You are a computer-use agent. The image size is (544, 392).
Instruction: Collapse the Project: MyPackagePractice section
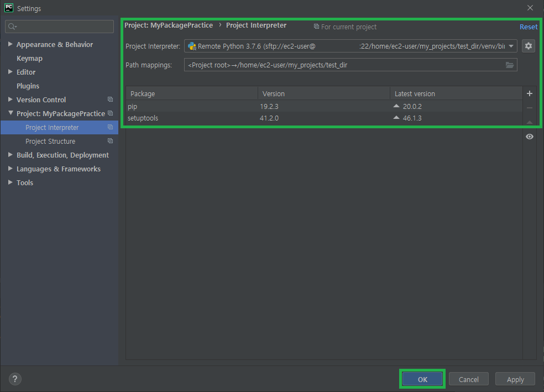[11, 113]
